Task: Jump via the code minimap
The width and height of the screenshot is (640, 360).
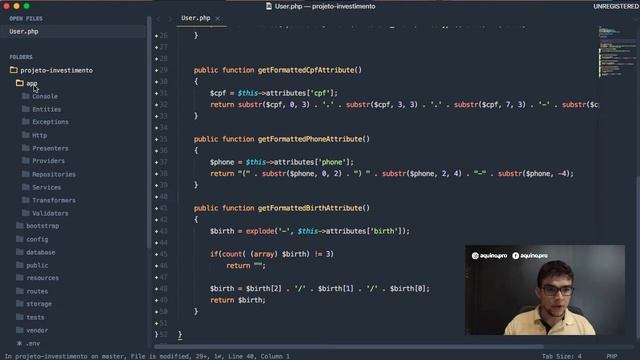Action: click(x=616, y=51)
